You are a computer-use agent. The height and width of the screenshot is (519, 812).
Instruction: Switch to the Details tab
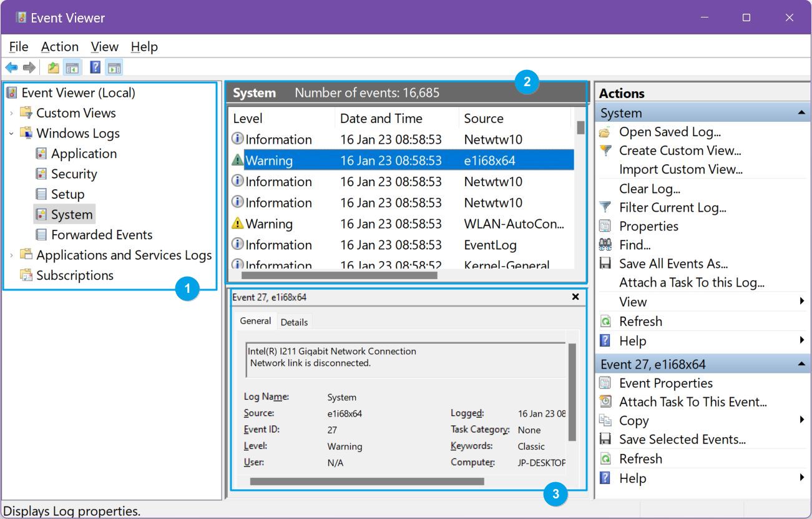click(294, 322)
